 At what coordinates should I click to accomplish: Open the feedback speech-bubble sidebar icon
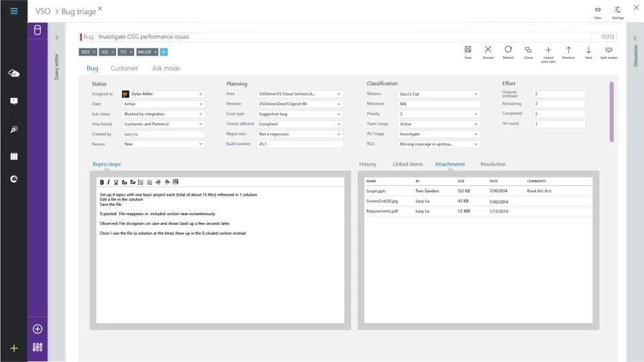point(14,101)
